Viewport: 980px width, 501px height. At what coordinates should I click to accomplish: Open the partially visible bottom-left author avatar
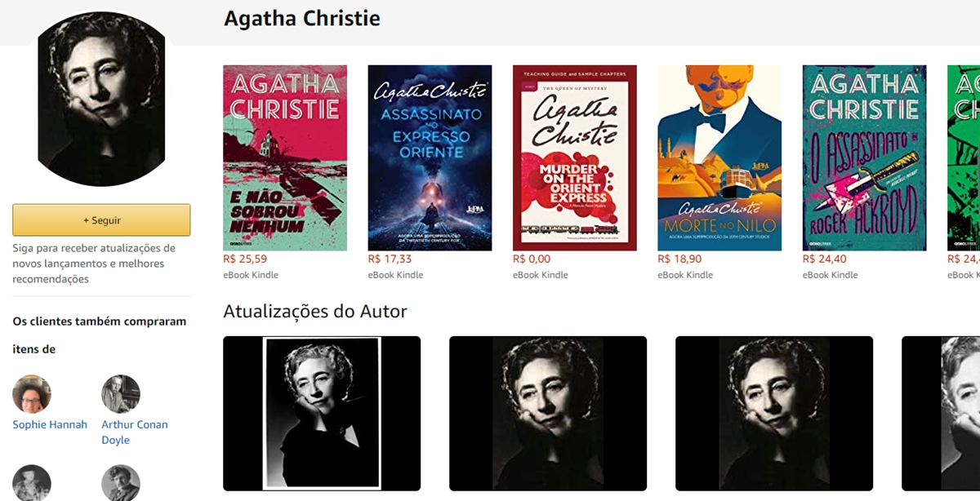32,483
